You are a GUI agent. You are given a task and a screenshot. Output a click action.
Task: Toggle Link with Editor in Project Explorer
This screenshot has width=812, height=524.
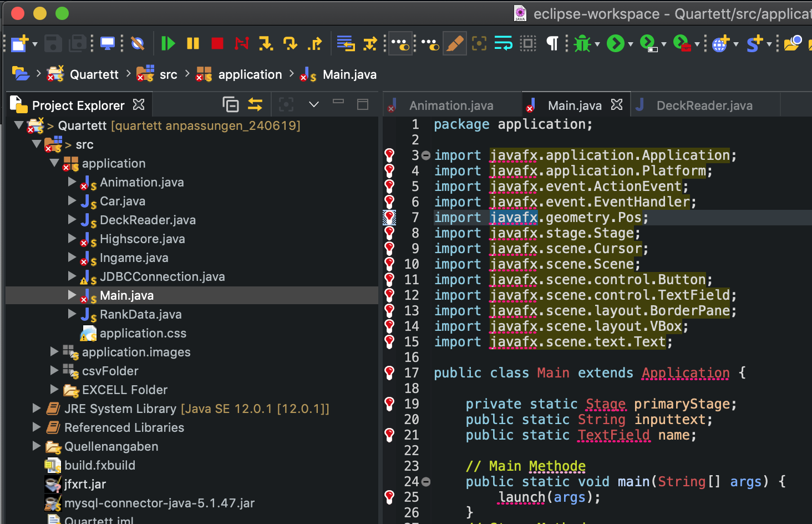(255, 104)
